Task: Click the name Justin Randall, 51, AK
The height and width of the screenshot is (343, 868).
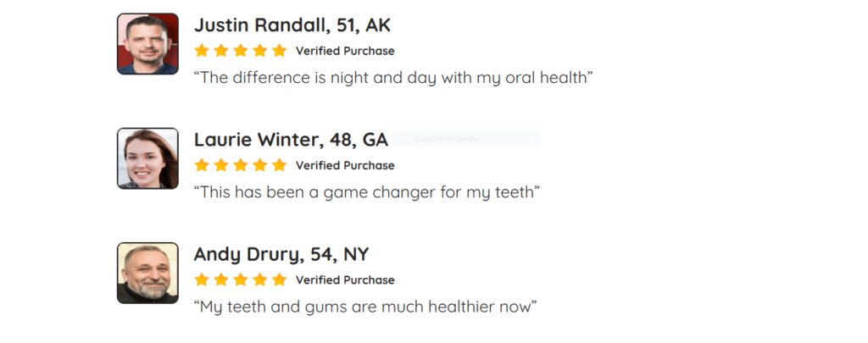Action: click(292, 25)
